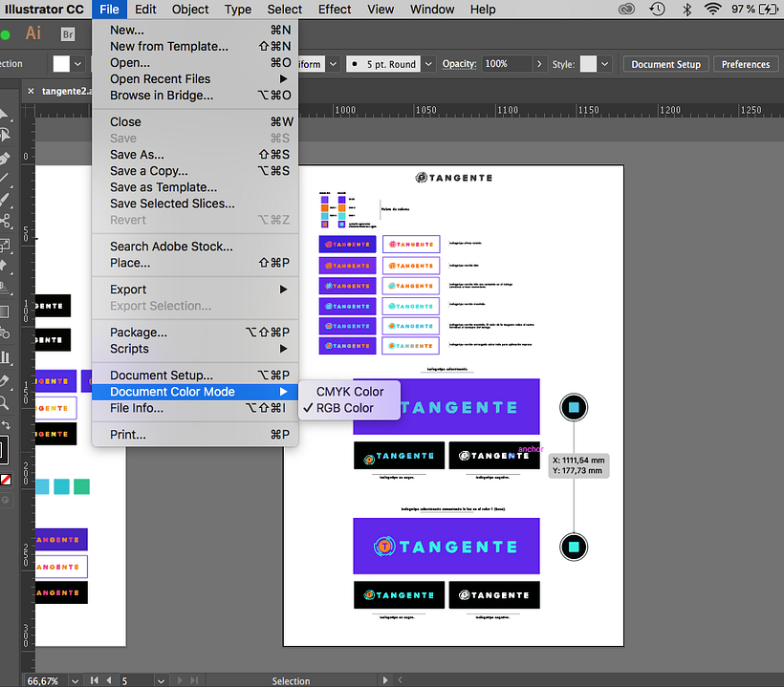Select the Zoom magnifier tool
The image size is (784, 687).
[4, 402]
